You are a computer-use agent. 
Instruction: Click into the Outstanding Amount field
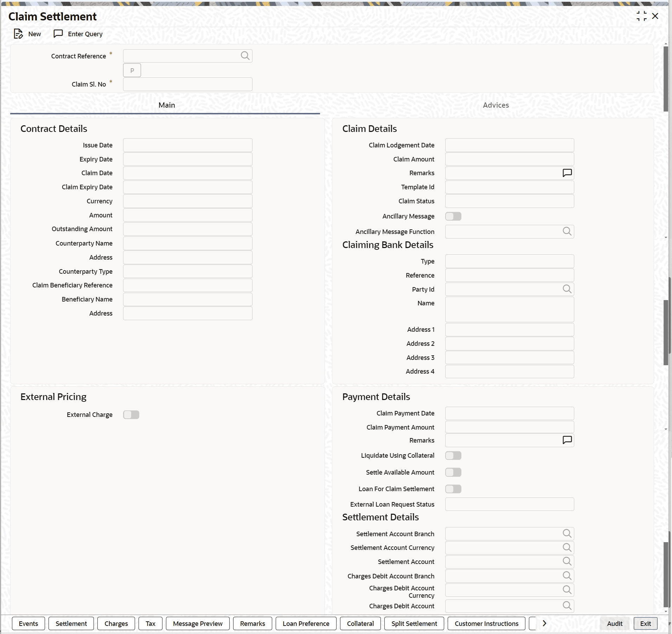coord(188,229)
